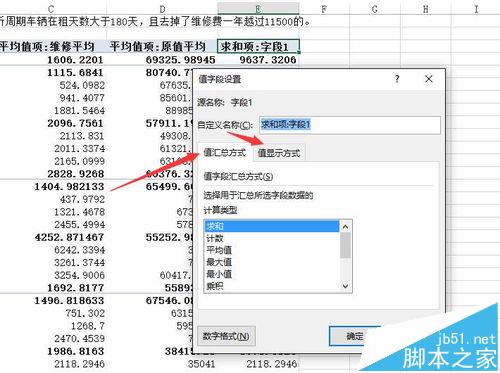Select 最小值 in the calculation list
The height and width of the screenshot is (373, 500).
[x=272, y=274]
